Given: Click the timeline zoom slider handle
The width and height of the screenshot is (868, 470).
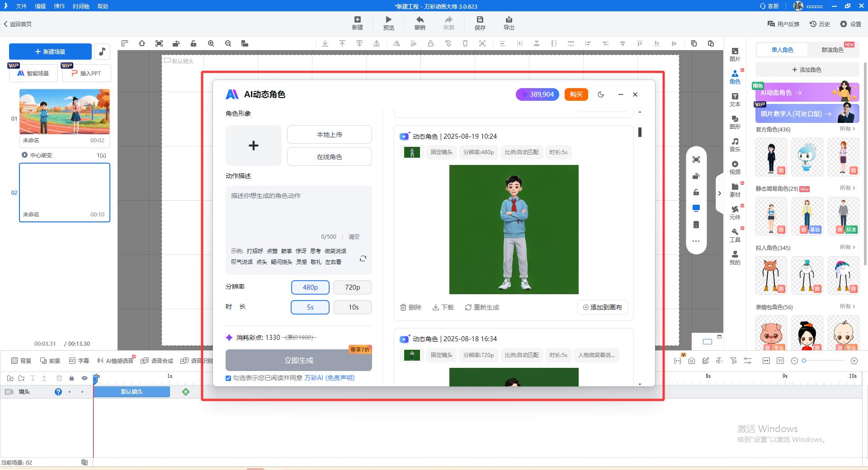Looking at the screenshot, I should click(x=804, y=361).
